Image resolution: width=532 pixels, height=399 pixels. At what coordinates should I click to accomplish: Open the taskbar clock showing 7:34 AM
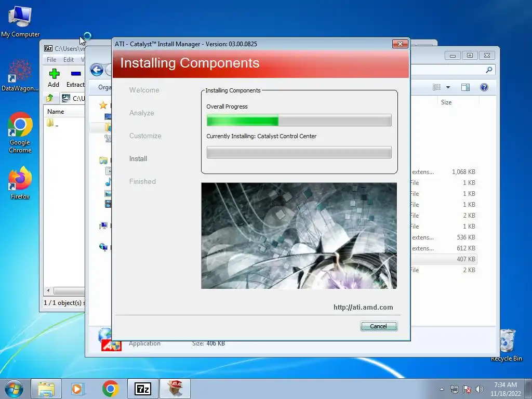[505, 389]
